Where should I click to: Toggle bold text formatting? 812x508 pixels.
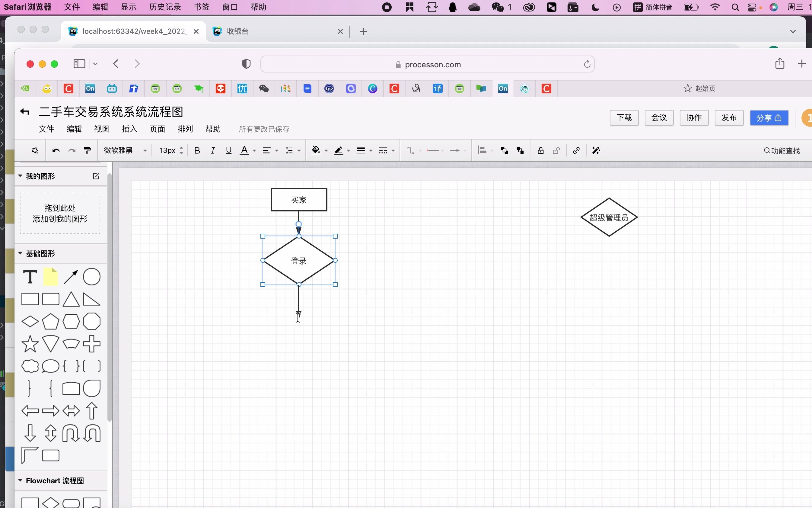point(197,150)
